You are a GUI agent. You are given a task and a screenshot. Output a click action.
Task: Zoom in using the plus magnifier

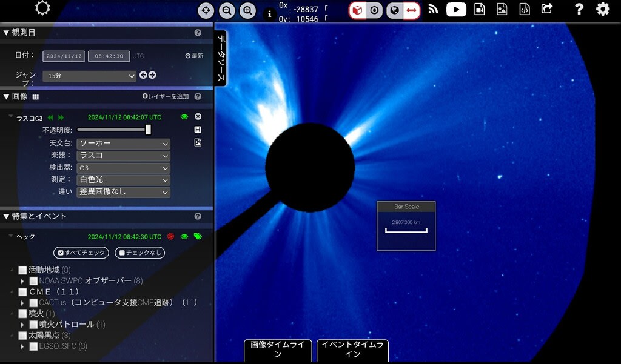(247, 11)
